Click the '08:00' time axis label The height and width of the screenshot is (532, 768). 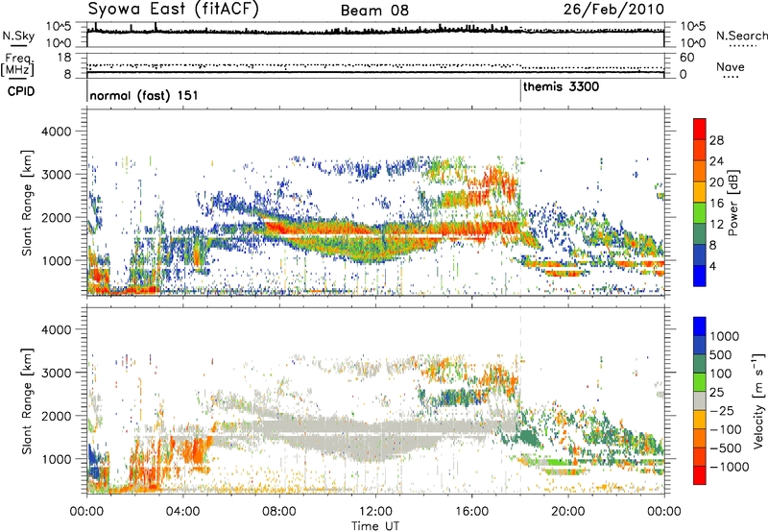(x=279, y=512)
